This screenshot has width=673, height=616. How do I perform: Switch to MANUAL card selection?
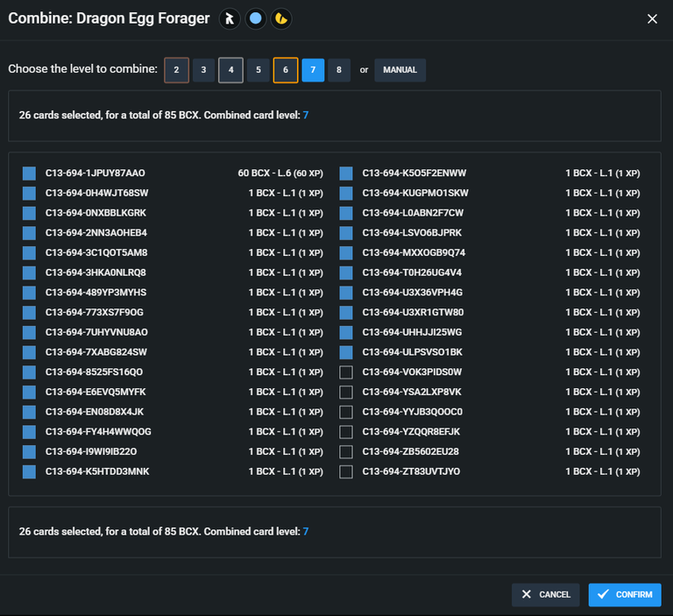tap(400, 70)
